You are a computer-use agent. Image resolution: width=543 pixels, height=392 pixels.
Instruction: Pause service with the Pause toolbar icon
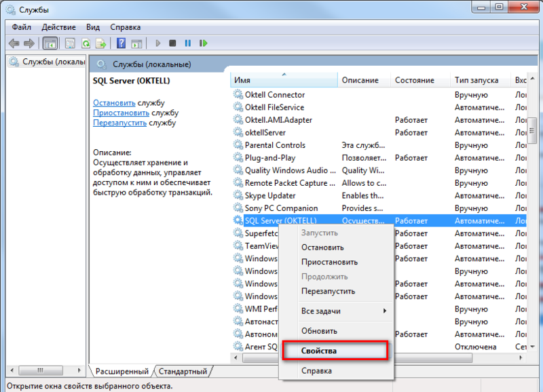click(x=188, y=43)
